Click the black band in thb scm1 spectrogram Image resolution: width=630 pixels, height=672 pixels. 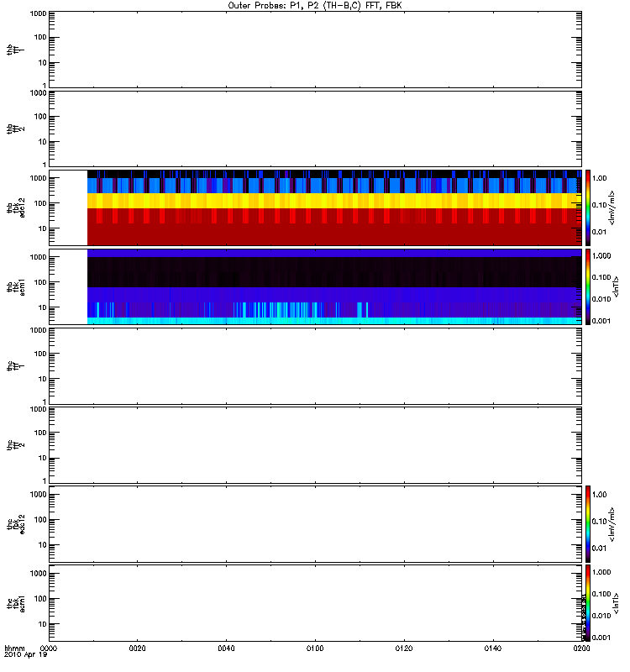click(x=334, y=272)
